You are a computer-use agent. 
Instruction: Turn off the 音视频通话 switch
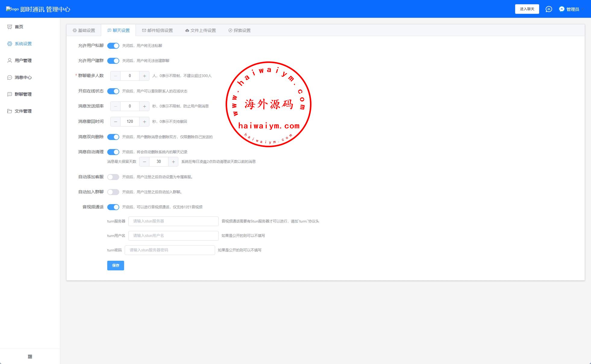pos(113,207)
